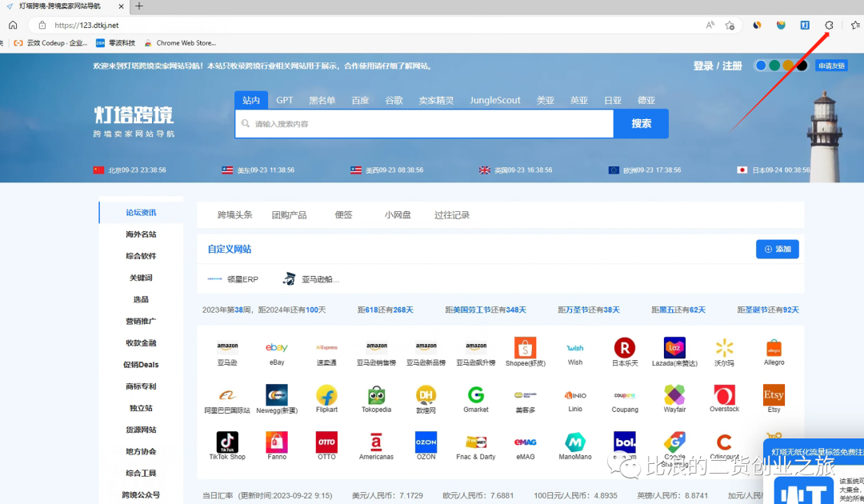Viewport: 864px width, 504px height.
Task: Switch search to the GPT tab
Action: pyautogui.click(x=284, y=100)
